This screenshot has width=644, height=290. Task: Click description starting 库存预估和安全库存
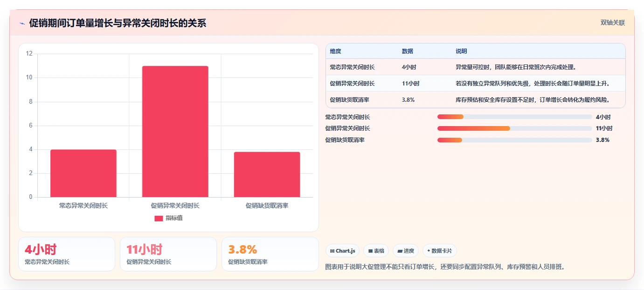click(533, 100)
